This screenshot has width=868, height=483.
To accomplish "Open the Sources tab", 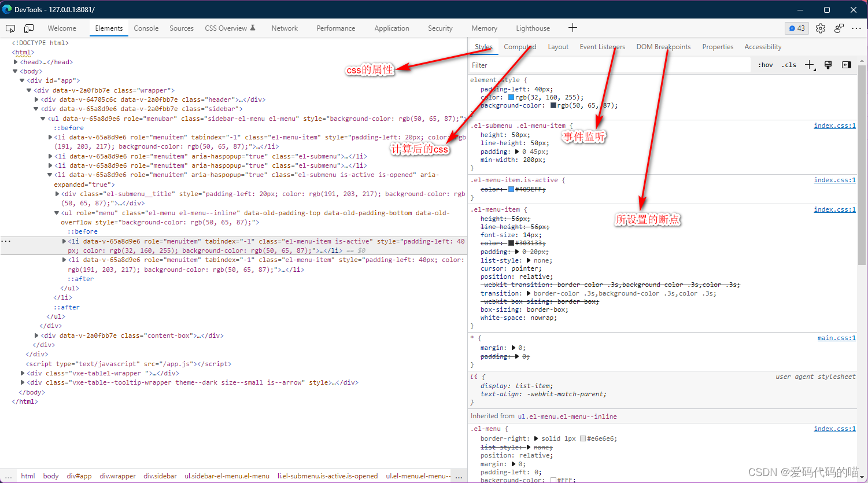I will pyautogui.click(x=182, y=28).
